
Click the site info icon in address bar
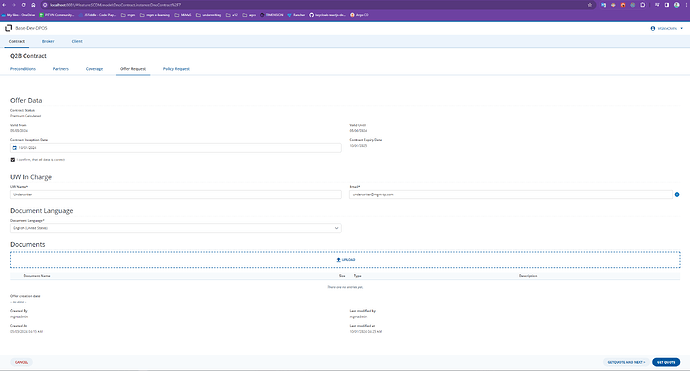click(45, 5)
